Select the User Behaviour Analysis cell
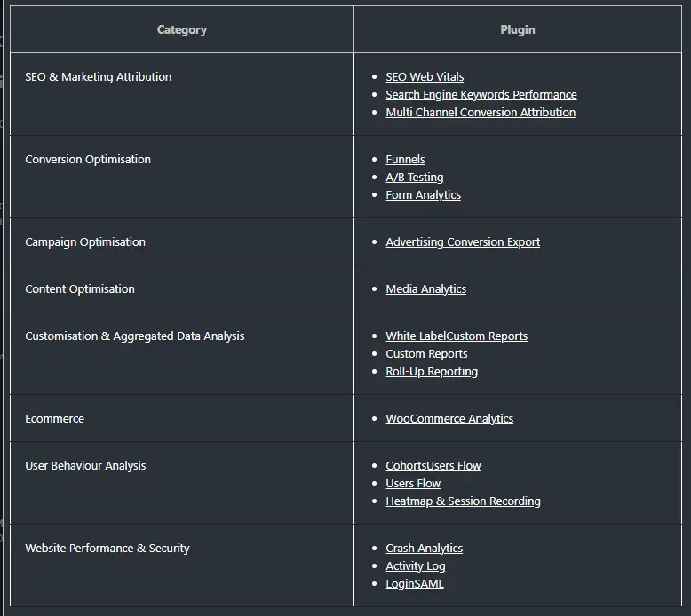This screenshot has height=616, width=691. [181, 483]
